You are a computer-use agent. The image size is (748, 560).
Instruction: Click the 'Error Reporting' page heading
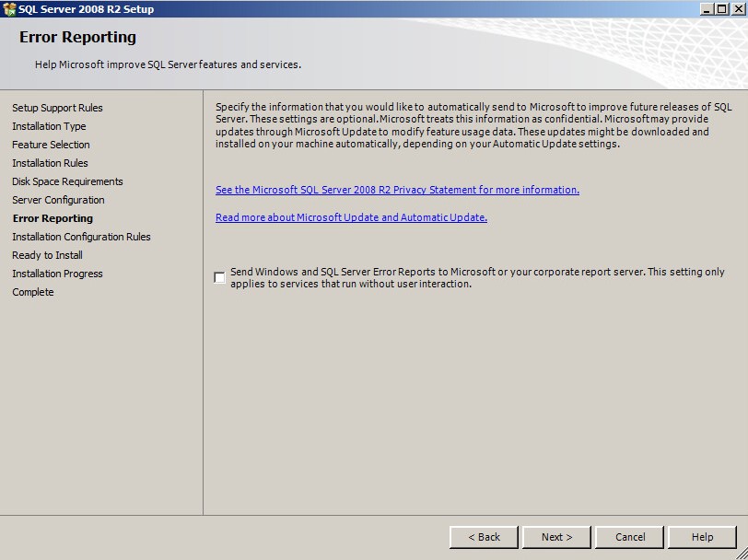tap(77, 37)
